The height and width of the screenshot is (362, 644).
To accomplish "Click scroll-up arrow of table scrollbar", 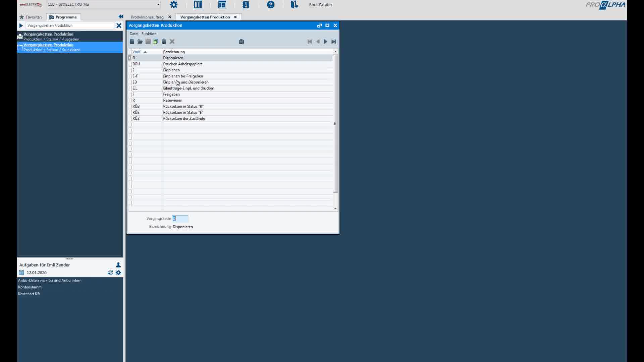I will (x=335, y=52).
